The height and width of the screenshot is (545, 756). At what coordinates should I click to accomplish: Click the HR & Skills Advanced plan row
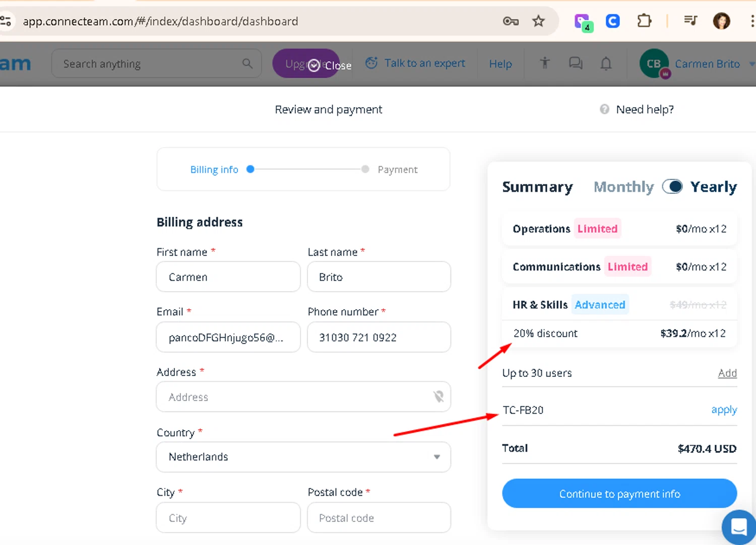coord(619,305)
